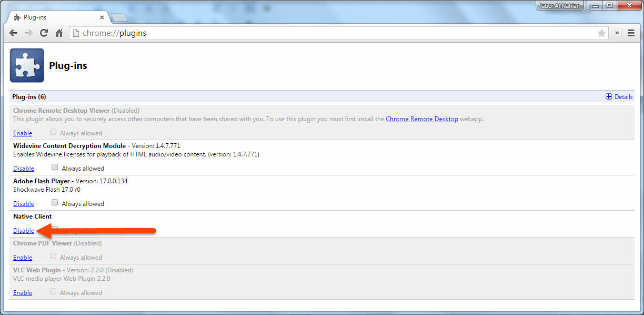644x315 pixels.
Task: Open the home page icon
Action: click(59, 33)
